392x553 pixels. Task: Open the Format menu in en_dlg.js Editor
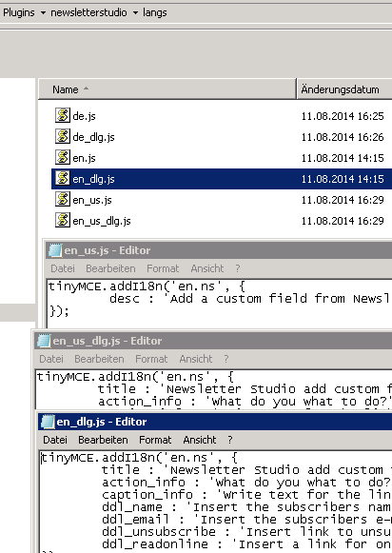pyautogui.click(x=155, y=440)
